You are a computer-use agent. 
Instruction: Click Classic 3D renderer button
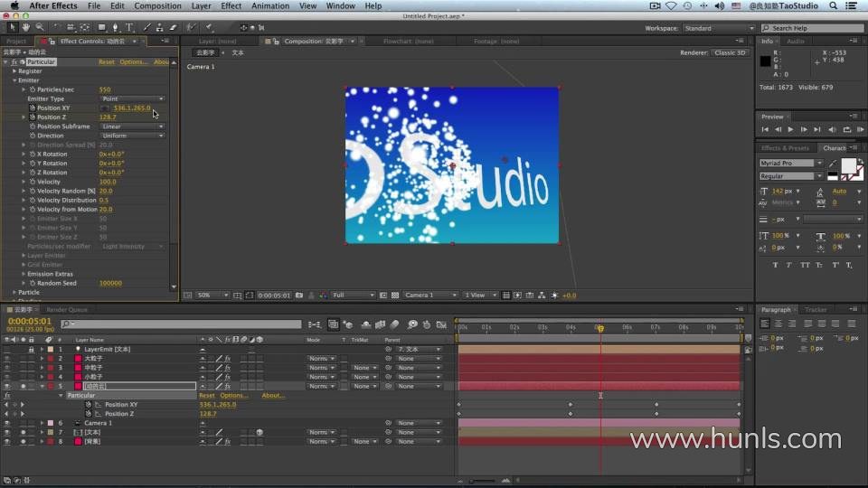730,53
